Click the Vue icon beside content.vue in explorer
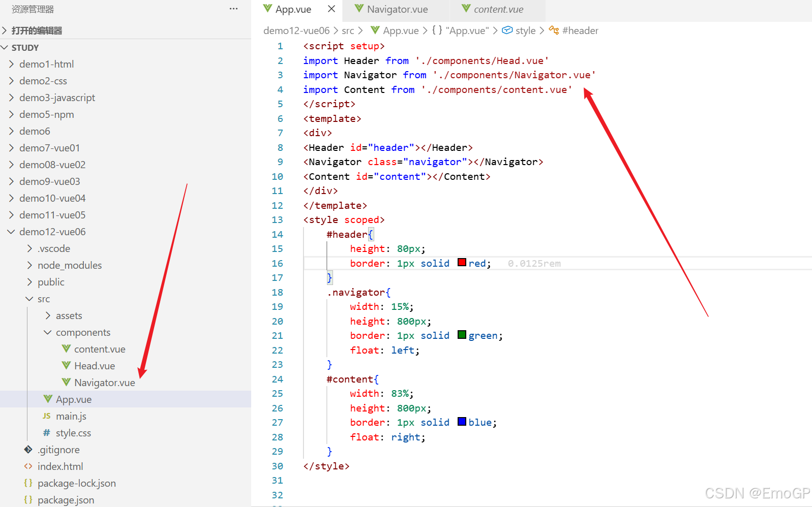 click(x=66, y=348)
